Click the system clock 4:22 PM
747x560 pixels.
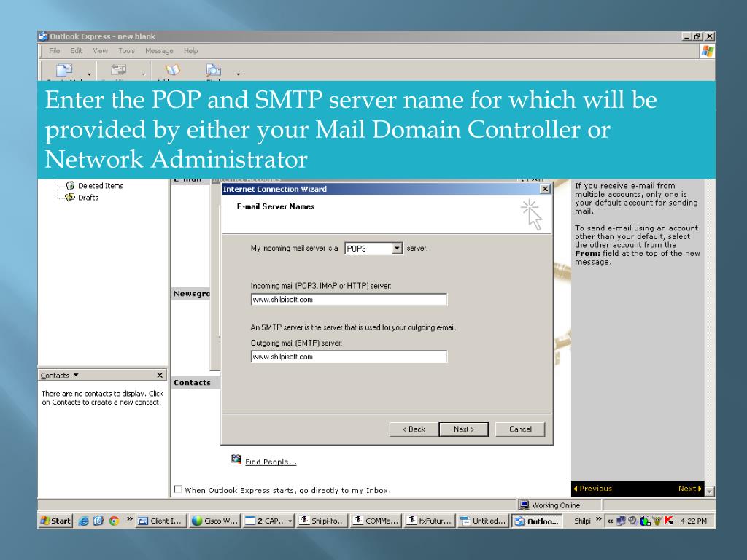pyautogui.click(x=694, y=521)
